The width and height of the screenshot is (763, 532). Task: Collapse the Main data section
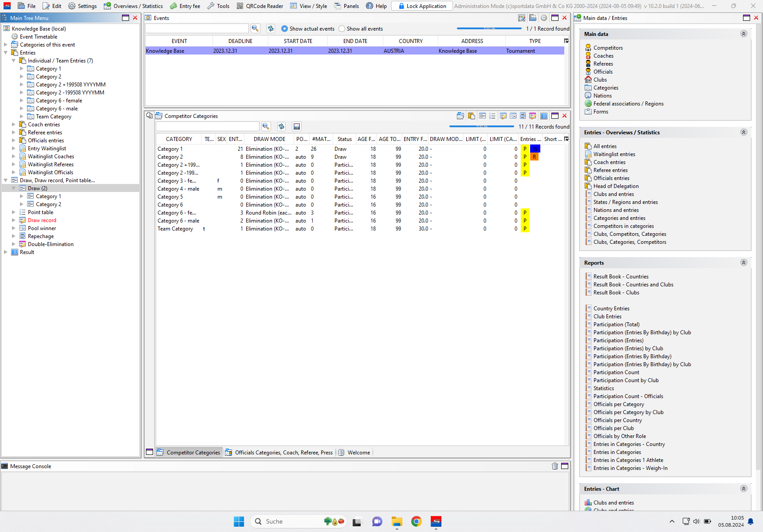tap(743, 34)
